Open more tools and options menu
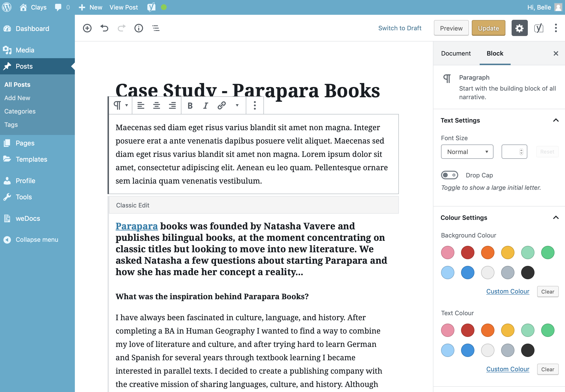Image resolution: width=565 pixels, height=392 pixels. tap(556, 28)
